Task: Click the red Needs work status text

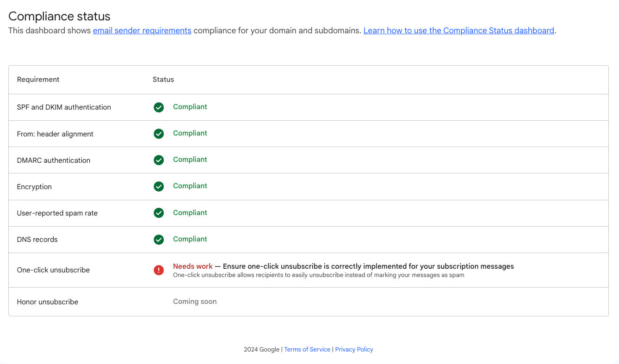Action: (x=193, y=266)
